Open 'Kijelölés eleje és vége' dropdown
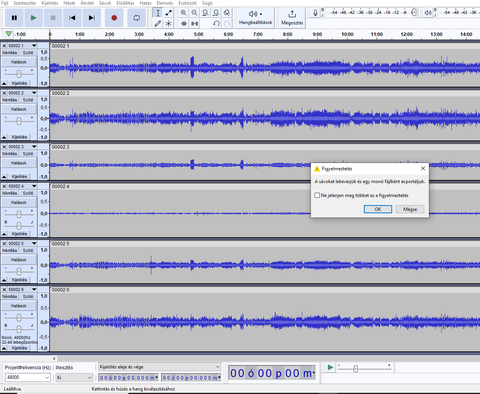The width and height of the screenshot is (480, 394). point(160,367)
